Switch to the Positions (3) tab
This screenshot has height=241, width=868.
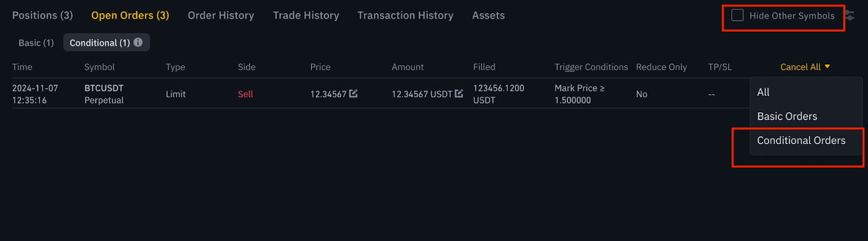coord(42,16)
